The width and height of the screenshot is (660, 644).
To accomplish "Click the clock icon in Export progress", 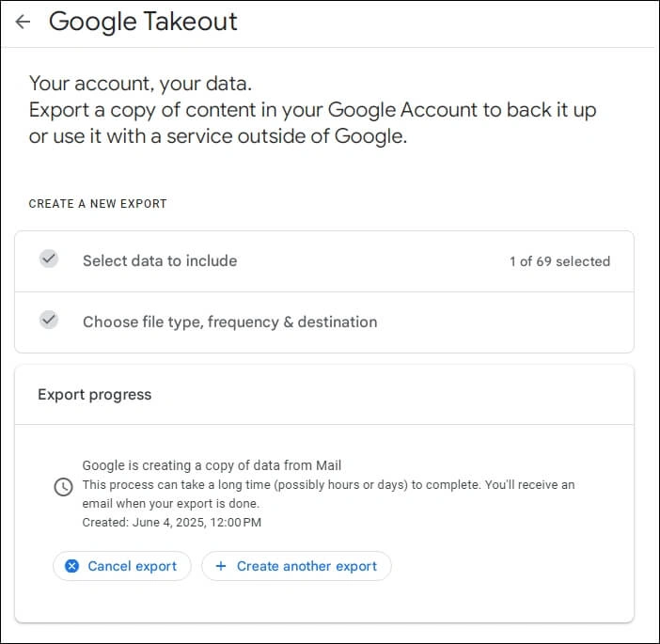I will 64,487.
